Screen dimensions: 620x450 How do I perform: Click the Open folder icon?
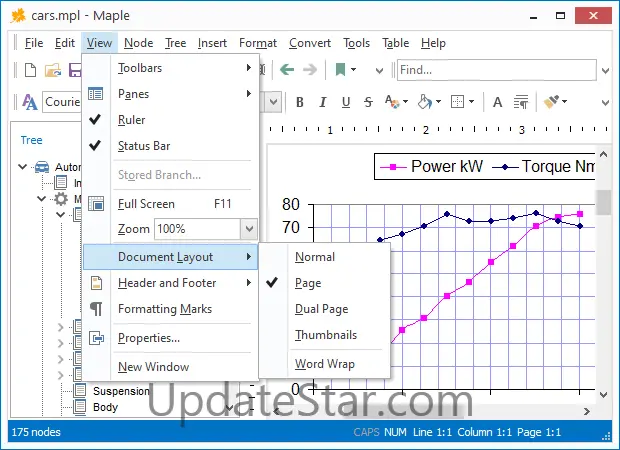[53, 70]
